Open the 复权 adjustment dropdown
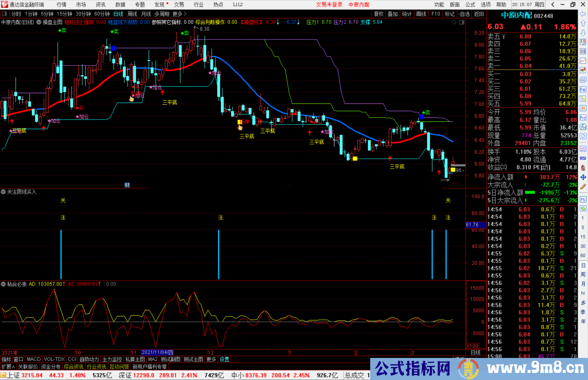588x380 pixels. click(x=378, y=14)
